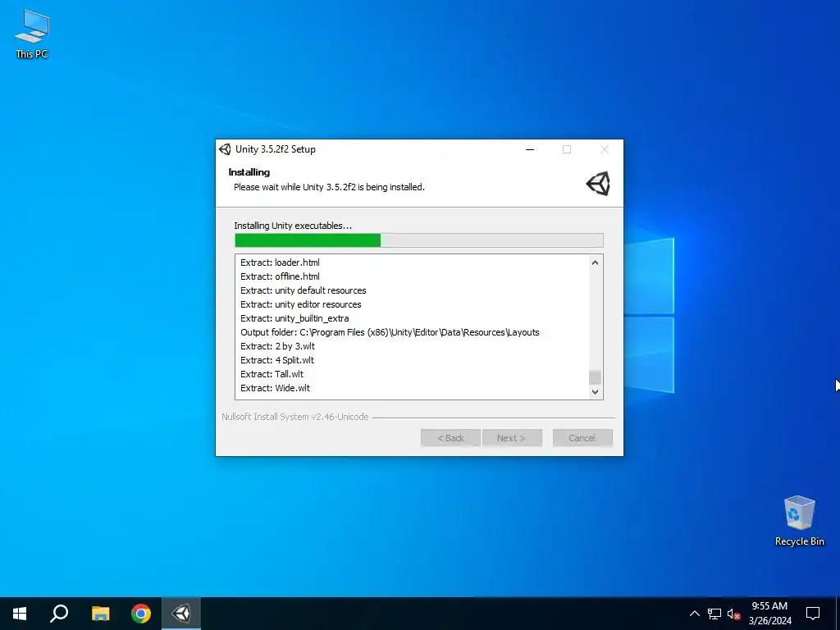Click the greyed close button of Unity Setup

605,149
